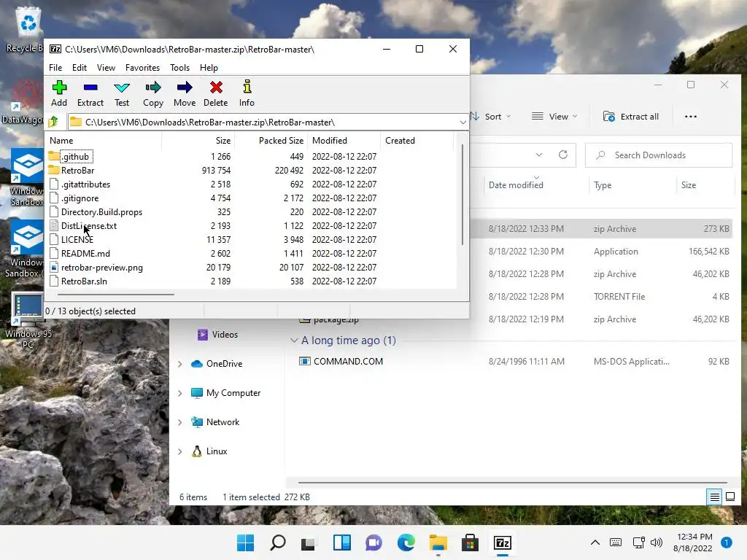747x560 pixels.
Task: Click the 7-Zip vertical scrollbar
Action: click(462, 195)
